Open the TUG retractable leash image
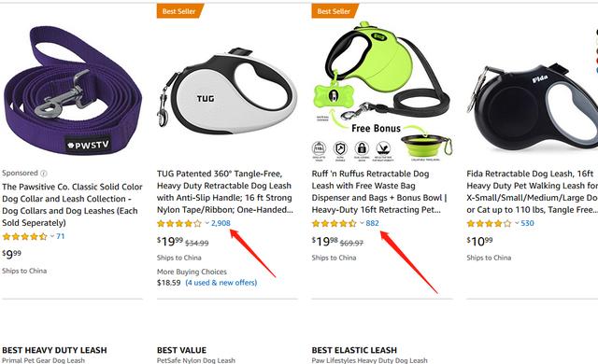Image resolution: width=598 pixels, height=364 pixels. click(x=227, y=91)
